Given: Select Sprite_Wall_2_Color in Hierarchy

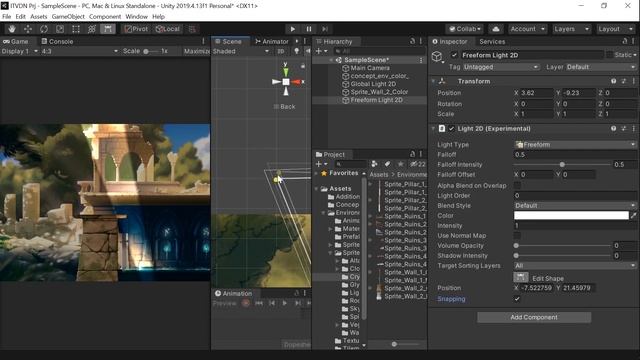Looking at the screenshot, I should 379,92.
